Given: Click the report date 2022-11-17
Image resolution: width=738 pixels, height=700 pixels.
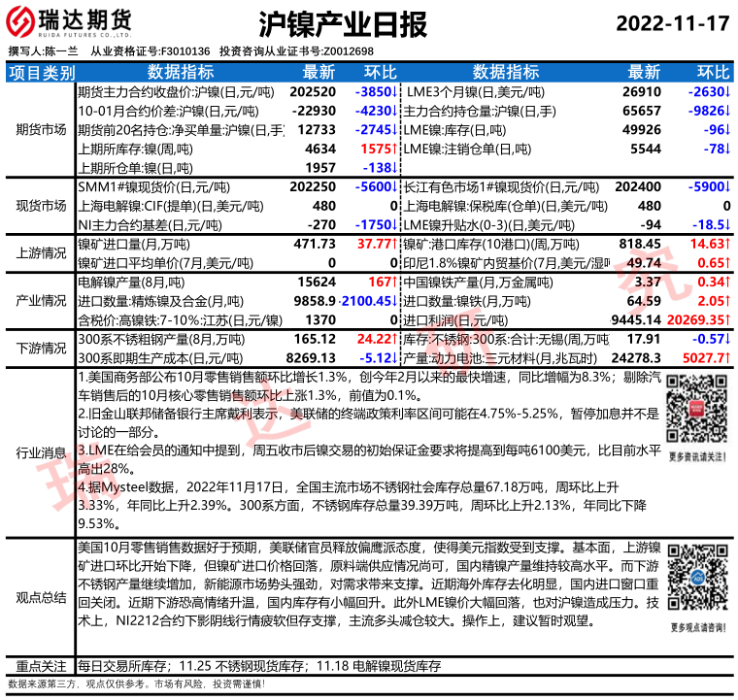Looking at the screenshot, I should [x=671, y=22].
